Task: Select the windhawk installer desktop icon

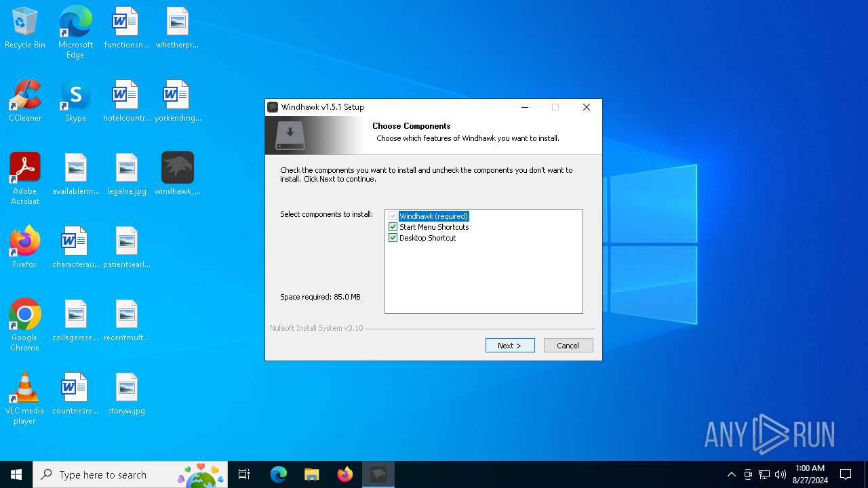Action: click(177, 175)
